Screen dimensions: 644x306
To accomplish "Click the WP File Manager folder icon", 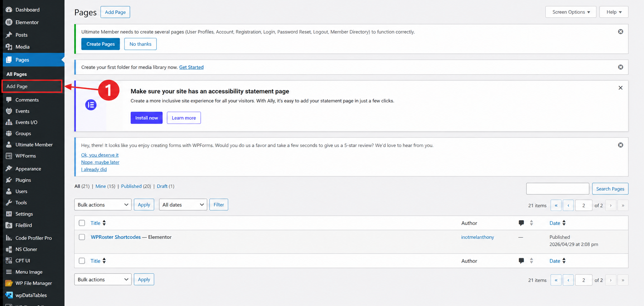I will coord(9,283).
